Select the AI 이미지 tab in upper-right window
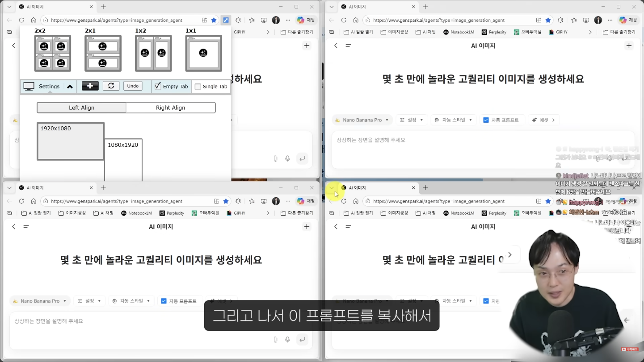 378,7
